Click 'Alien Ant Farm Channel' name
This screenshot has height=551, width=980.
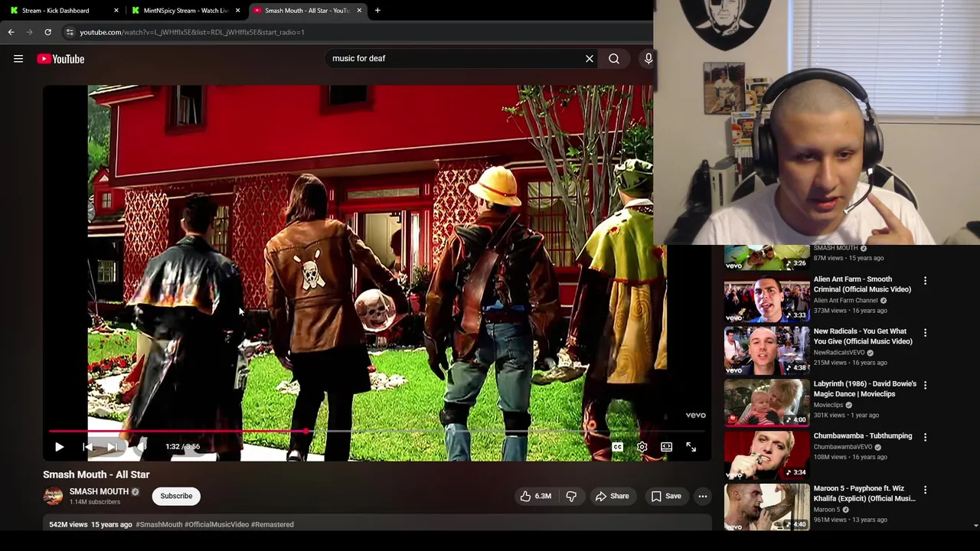845,301
